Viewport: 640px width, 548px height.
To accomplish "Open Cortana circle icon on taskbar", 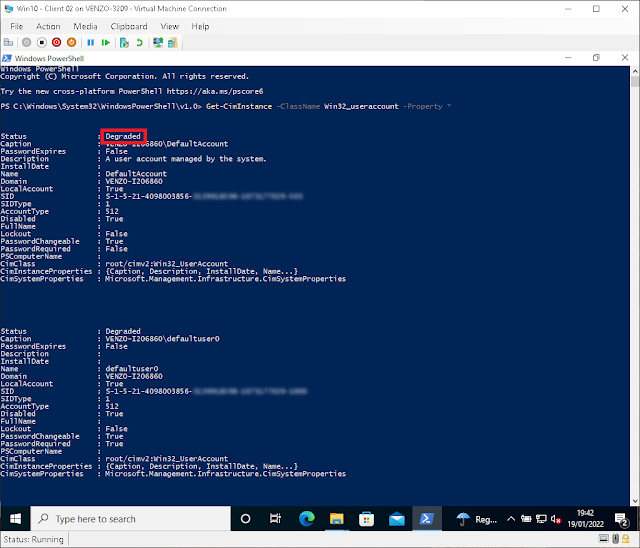I will [x=245, y=519].
